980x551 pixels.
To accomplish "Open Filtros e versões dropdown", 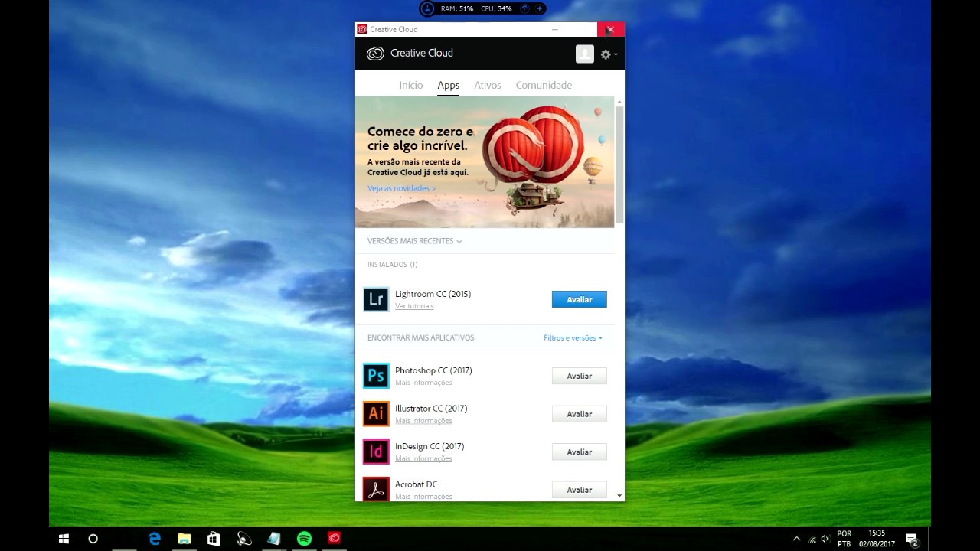I will [x=573, y=337].
